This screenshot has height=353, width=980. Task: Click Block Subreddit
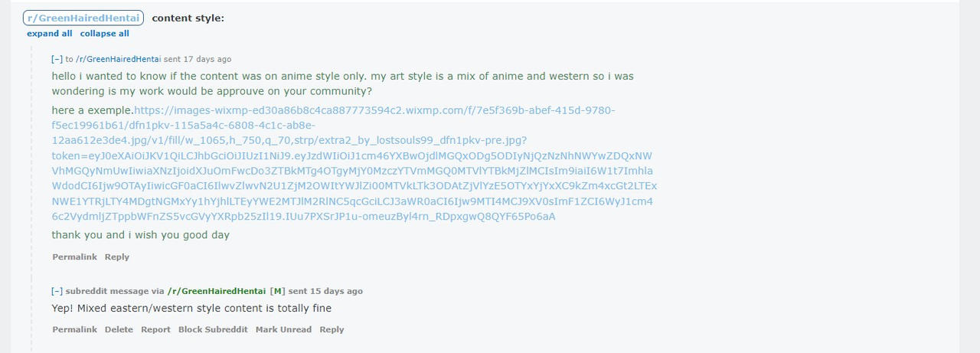click(x=213, y=330)
